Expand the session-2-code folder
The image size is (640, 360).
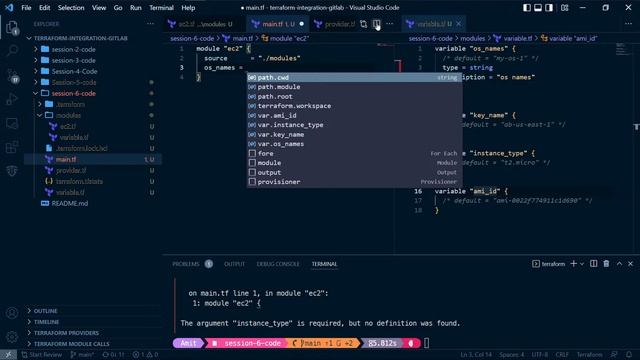(36, 49)
